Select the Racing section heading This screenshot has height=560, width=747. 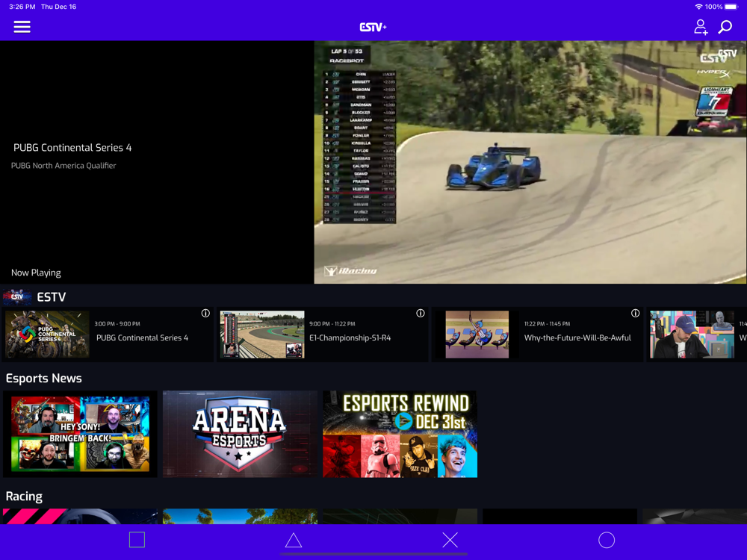[25, 497]
